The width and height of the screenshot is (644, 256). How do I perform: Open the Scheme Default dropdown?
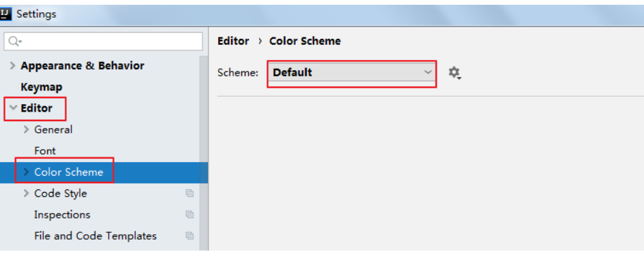pyautogui.click(x=352, y=73)
